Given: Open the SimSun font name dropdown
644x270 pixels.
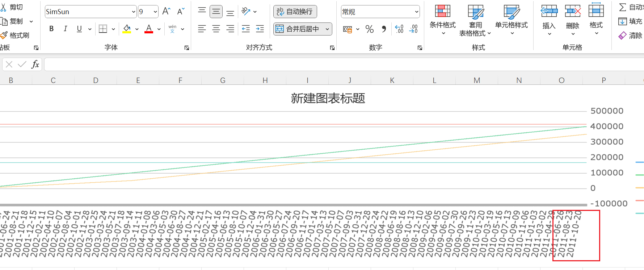Looking at the screenshot, I should [134, 12].
